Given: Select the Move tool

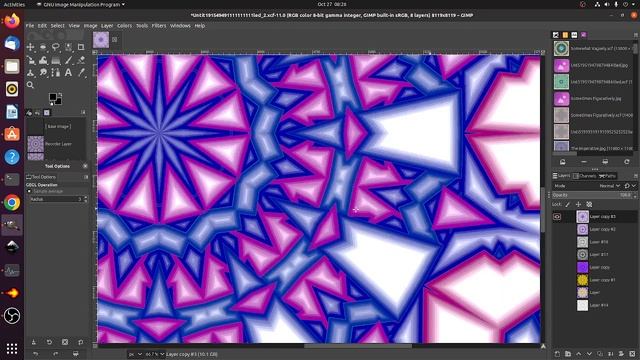Looking at the screenshot, I should point(30,47).
